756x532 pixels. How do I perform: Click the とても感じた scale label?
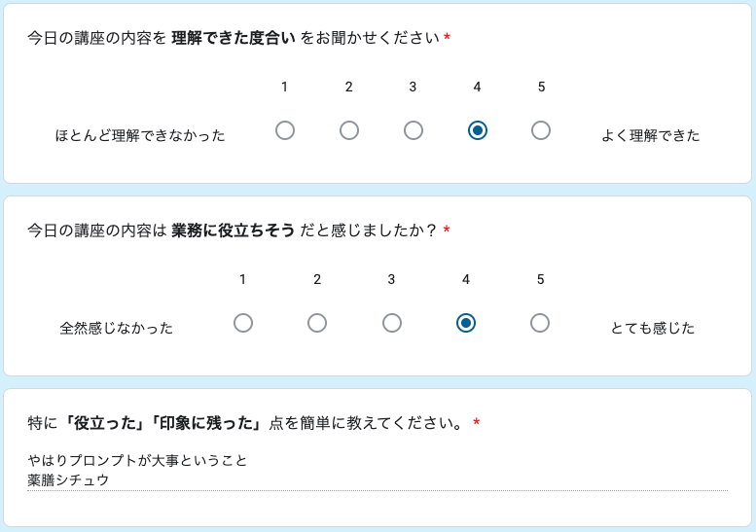click(x=652, y=328)
